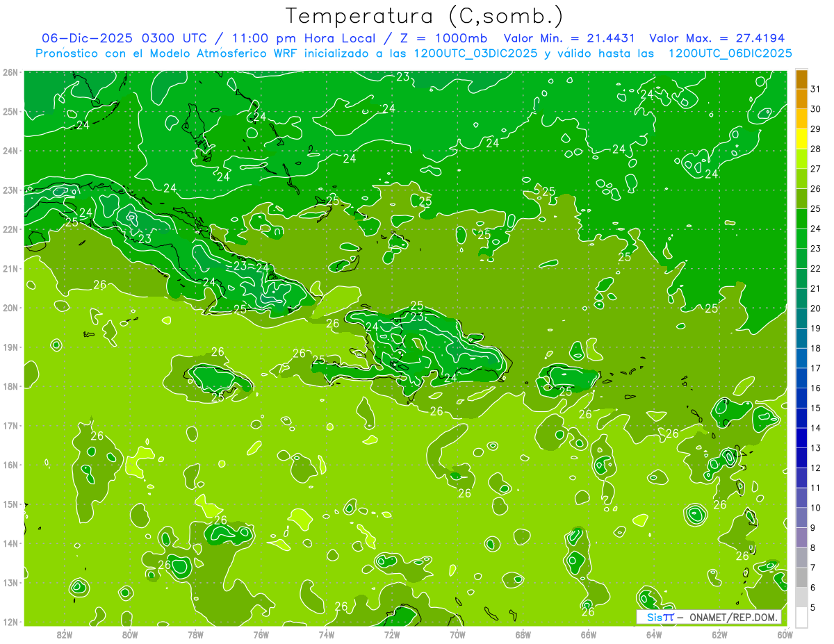The height and width of the screenshot is (644, 834).
Task: Pick the yellow swatch between 28 and 29
Action: pos(801,139)
